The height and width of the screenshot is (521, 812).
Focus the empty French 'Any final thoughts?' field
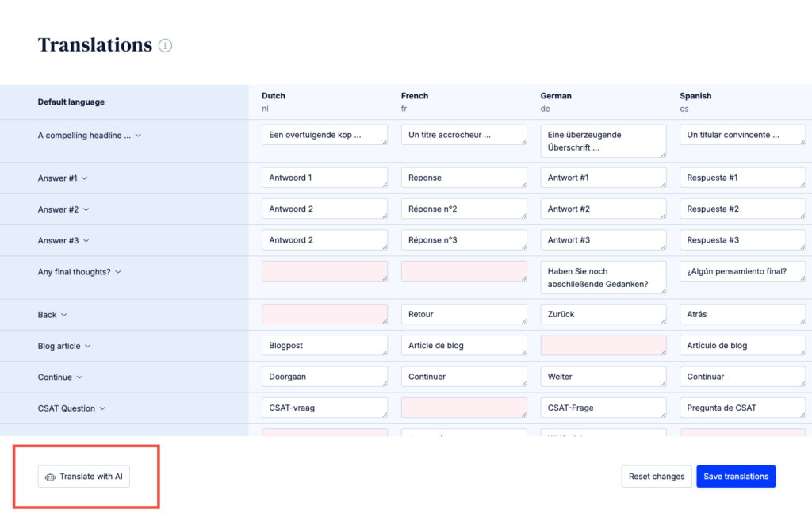(464, 271)
